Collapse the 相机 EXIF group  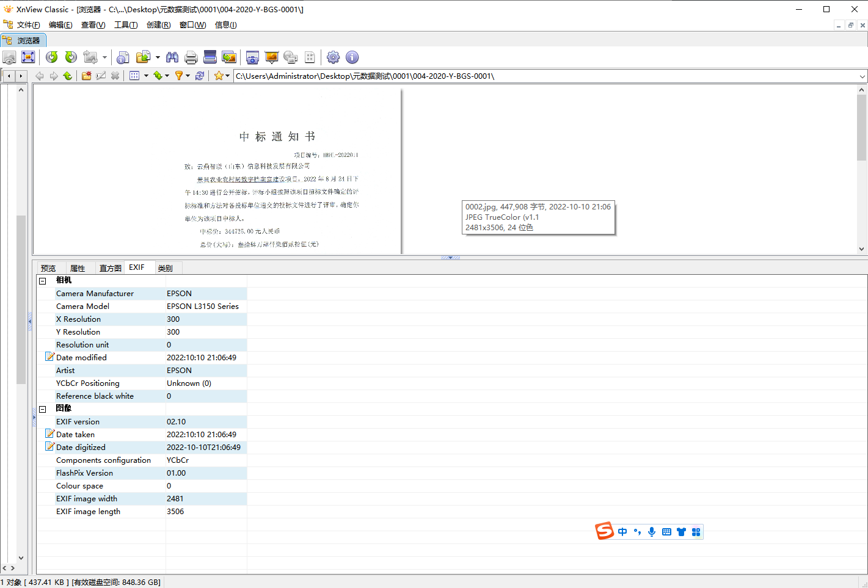pos(43,281)
